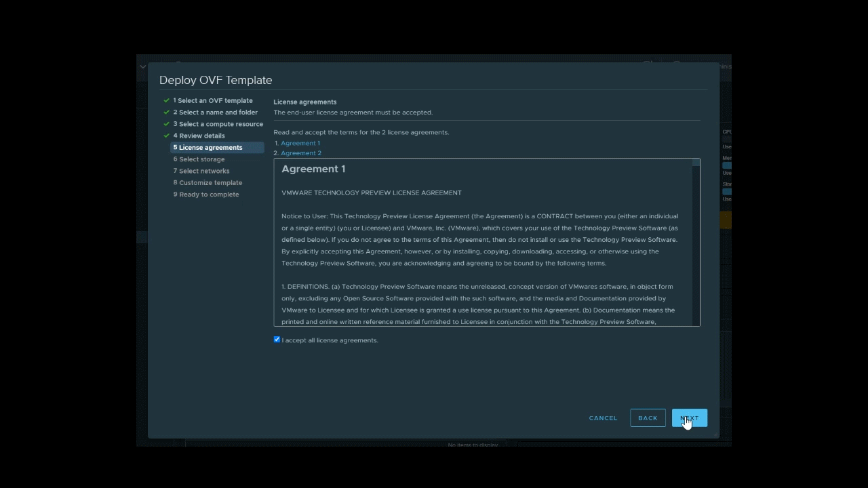Viewport: 868px width, 488px height.
Task: Select step 8 Customize template
Action: [x=208, y=183]
